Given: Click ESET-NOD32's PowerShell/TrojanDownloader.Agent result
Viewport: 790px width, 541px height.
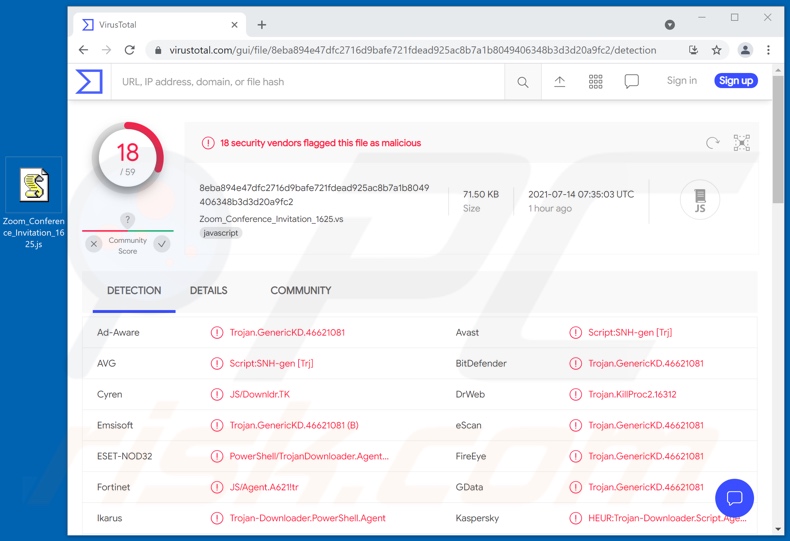Looking at the screenshot, I should (x=309, y=456).
